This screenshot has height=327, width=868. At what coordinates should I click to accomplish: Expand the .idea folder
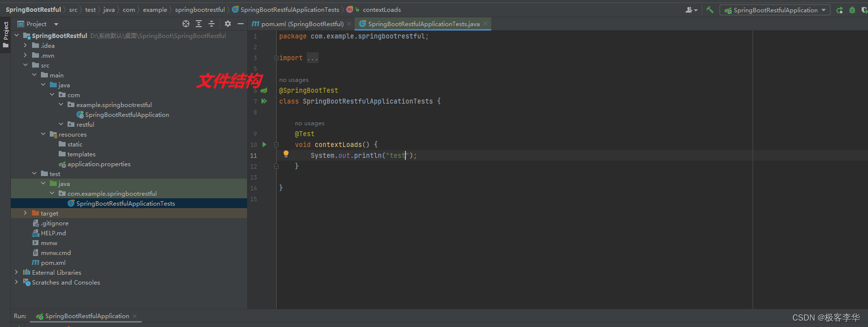[25, 45]
